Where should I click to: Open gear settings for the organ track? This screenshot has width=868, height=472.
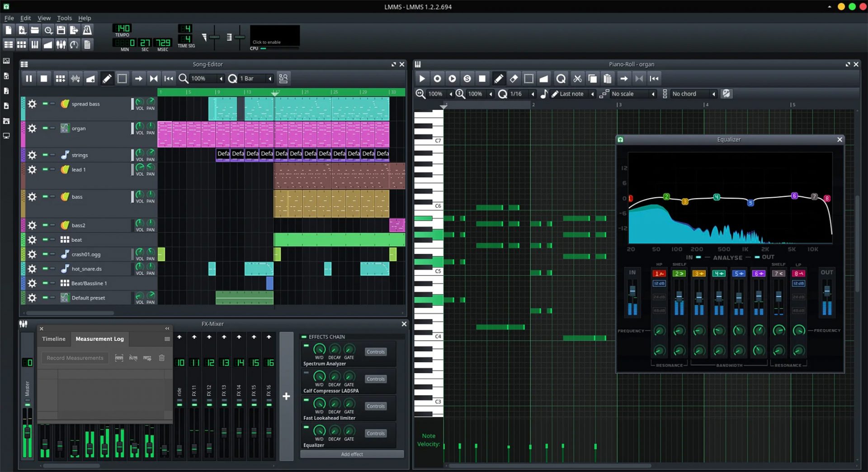click(x=32, y=129)
